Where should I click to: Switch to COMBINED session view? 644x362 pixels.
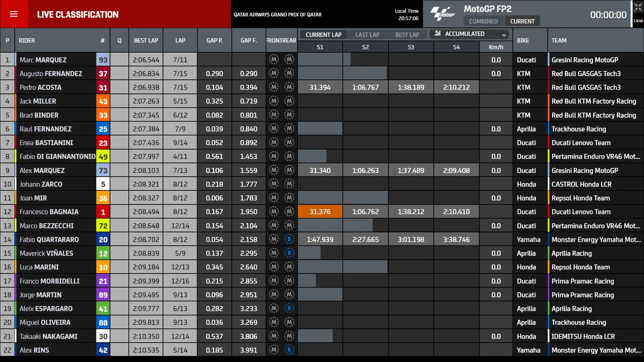(x=483, y=21)
